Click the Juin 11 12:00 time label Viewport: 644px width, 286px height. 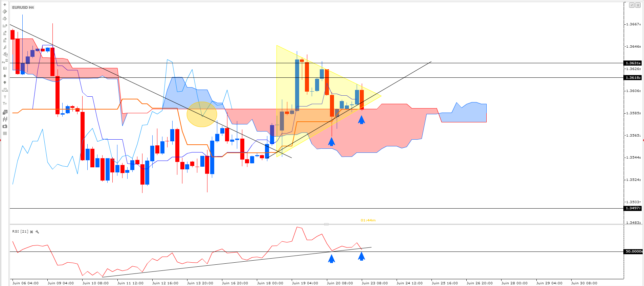pos(130,283)
